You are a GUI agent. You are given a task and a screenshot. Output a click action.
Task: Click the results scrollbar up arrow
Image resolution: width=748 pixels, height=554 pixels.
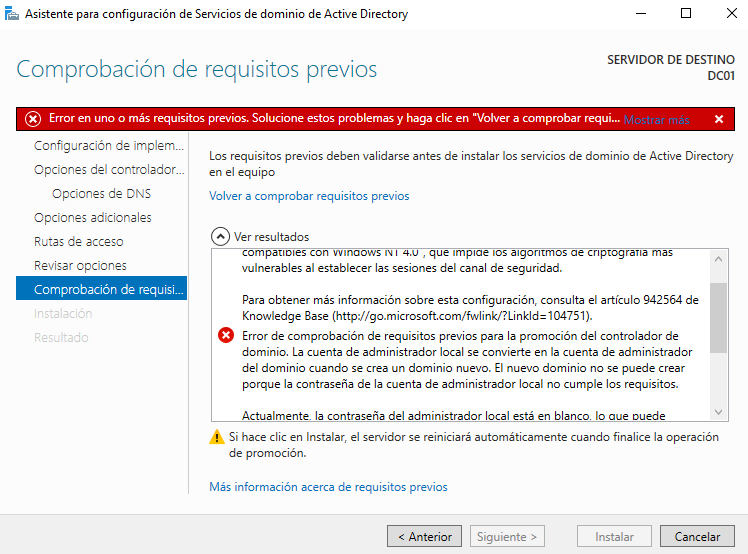coord(719,259)
